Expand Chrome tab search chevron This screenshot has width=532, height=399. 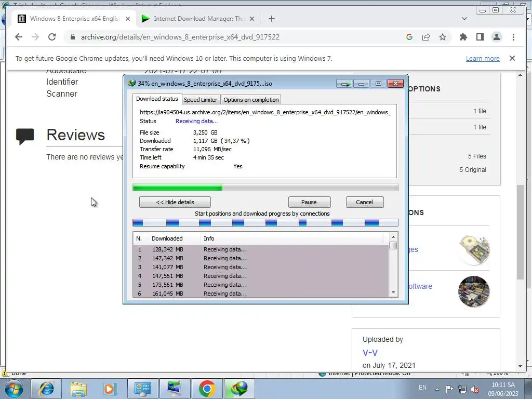click(x=464, y=19)
